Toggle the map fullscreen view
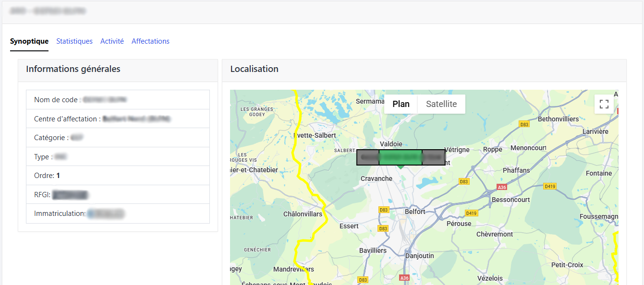 (x=604, y=104)
